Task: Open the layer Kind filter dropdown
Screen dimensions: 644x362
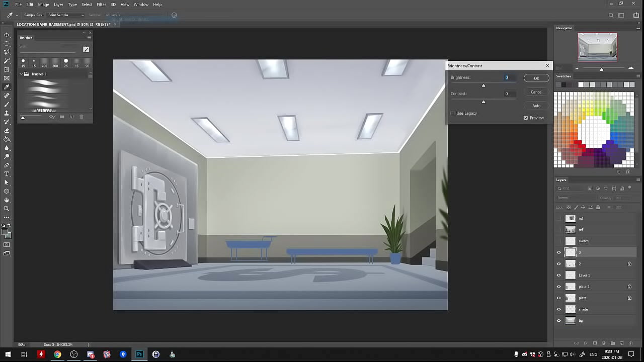Action: click(x=572, y=189)
